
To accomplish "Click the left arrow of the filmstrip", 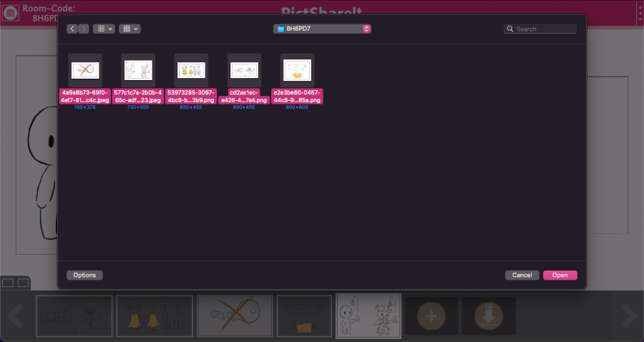I will pyautogui.click(x=16, y=316).
